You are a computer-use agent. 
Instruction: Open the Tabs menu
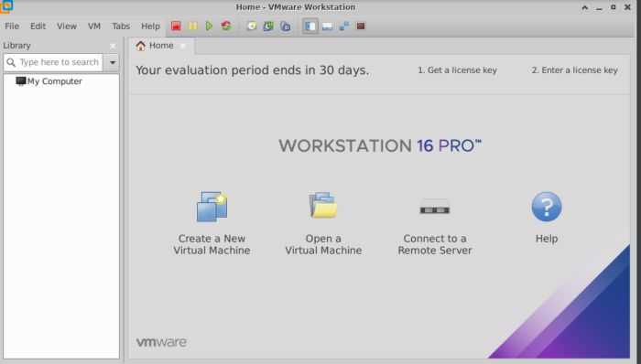pyautogui.click(x=121, y=27)
